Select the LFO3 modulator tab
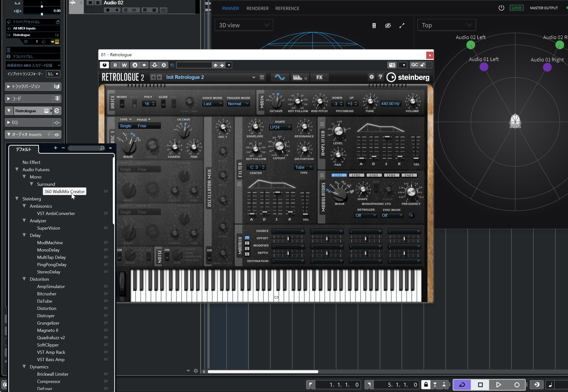The height and width of the screenshot is (392, 568). point(374,175)
